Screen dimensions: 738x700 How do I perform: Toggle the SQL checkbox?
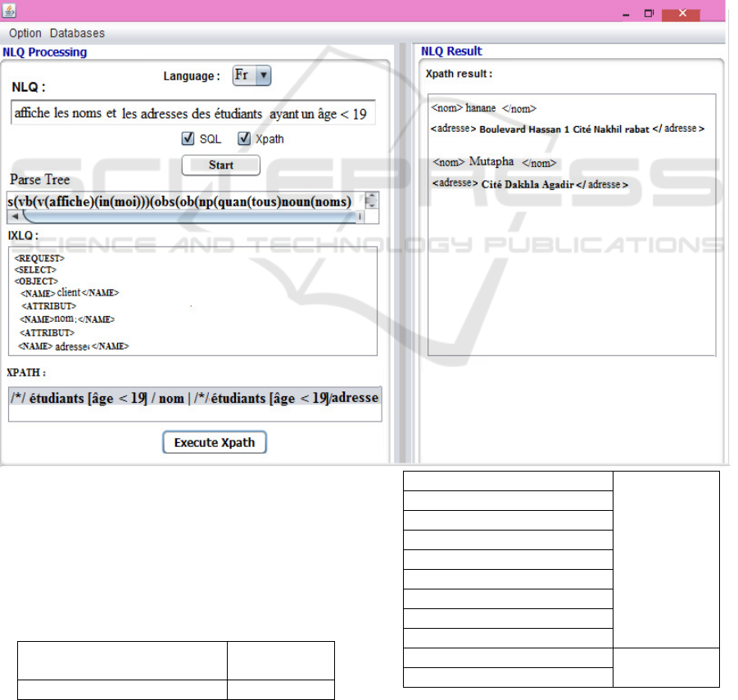click(x=188, y=139)
